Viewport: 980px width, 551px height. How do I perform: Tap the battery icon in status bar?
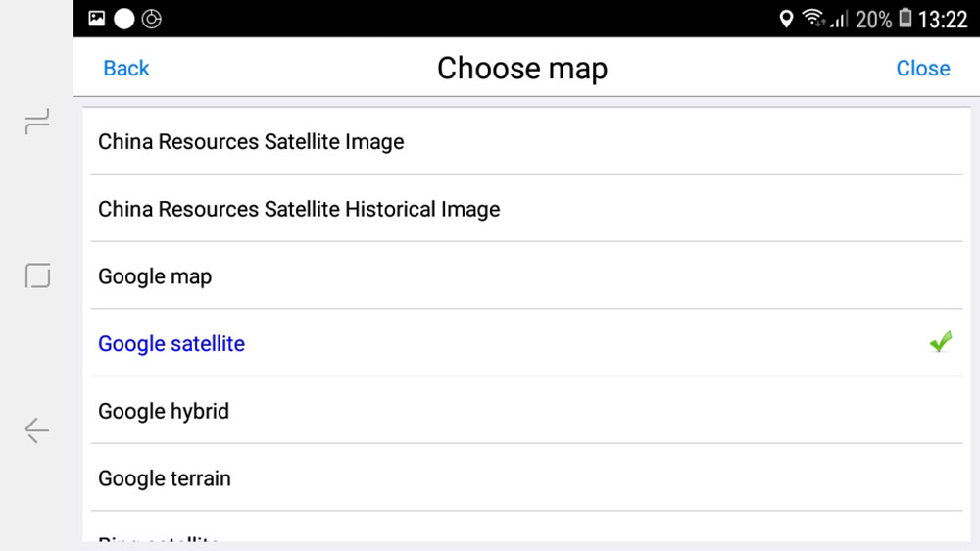pos(905,19)
